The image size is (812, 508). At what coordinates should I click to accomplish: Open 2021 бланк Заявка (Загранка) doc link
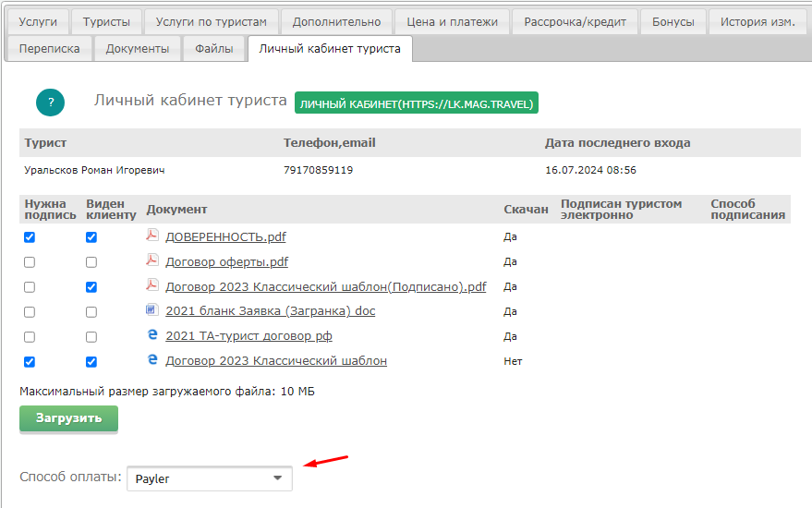point(271,311)
